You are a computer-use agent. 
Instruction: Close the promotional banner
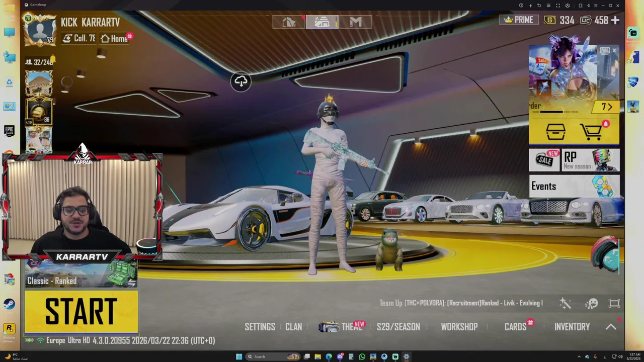click(x=614, y=51)
